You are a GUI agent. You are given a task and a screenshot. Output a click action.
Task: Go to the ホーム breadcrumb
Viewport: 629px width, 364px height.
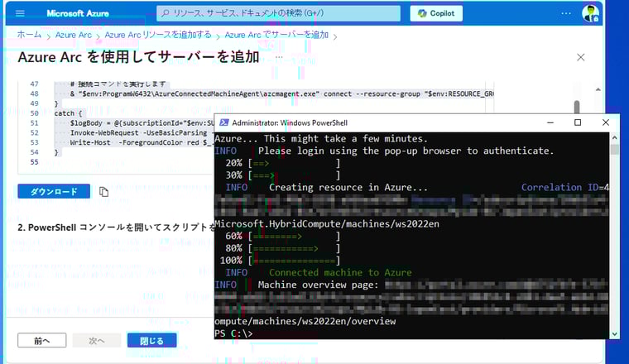pos(29,35)
